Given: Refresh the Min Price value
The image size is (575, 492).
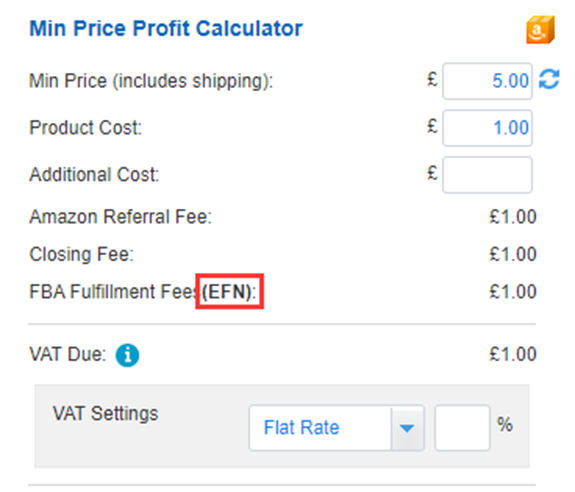Looking at the screenshot, I should [549, 79].
